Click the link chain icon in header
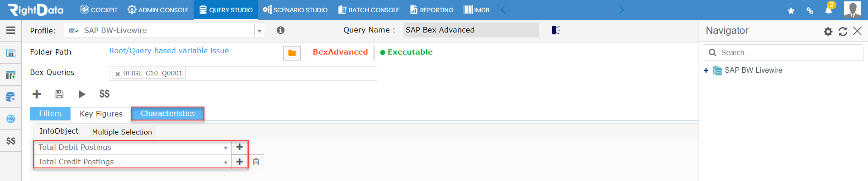The image size is (868, 181). 810,11
